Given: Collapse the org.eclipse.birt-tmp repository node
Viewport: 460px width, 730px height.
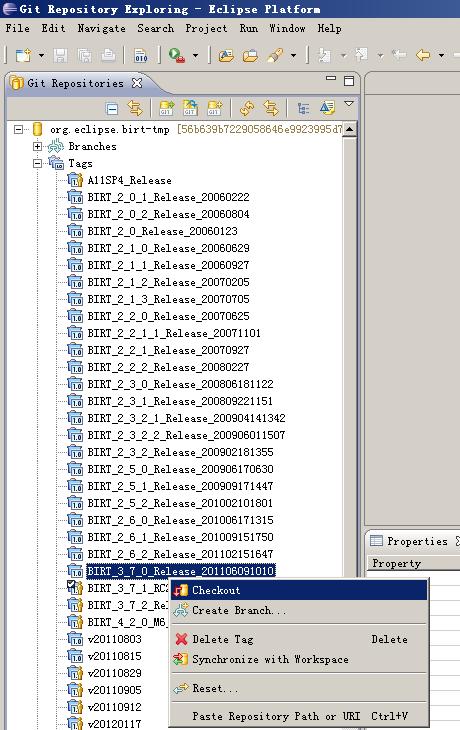Looking at the screenshot, I should pyautogui.click(x=18, y=129).
